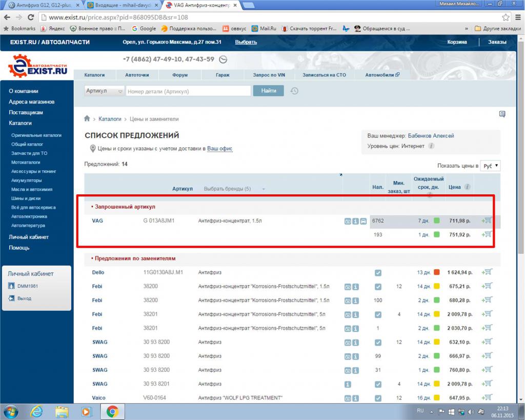Open the Корзина cart link

[x=457, y=42]
